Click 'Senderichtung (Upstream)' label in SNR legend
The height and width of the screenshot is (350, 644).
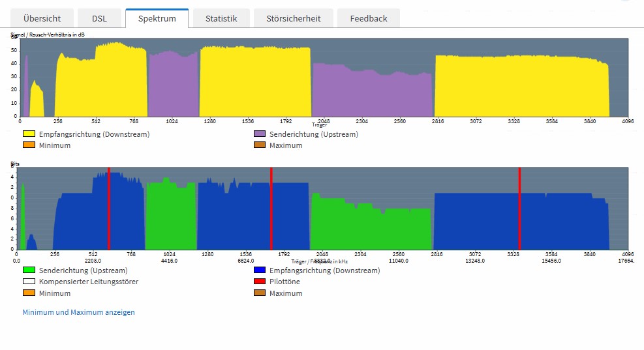pyautogui.click(x=314, y=134)
